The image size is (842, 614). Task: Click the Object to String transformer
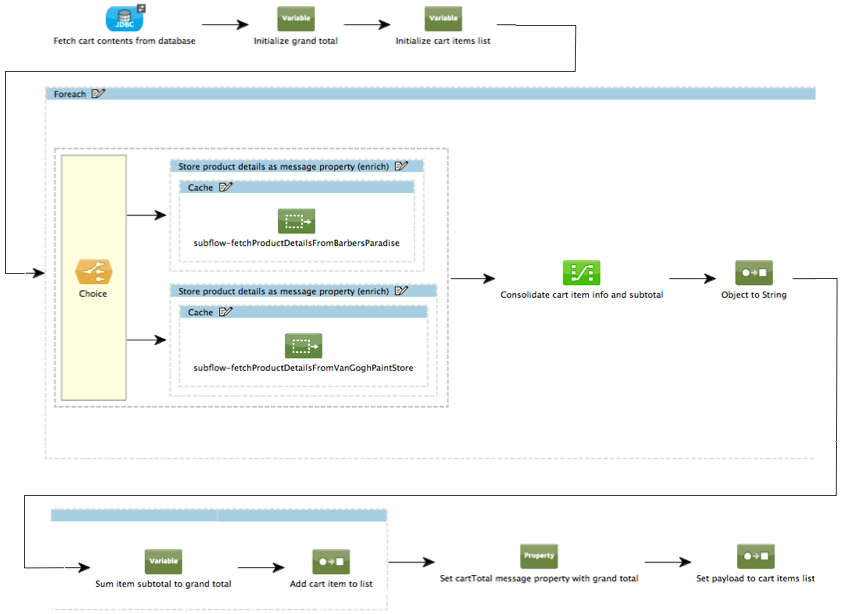[753, 271]
